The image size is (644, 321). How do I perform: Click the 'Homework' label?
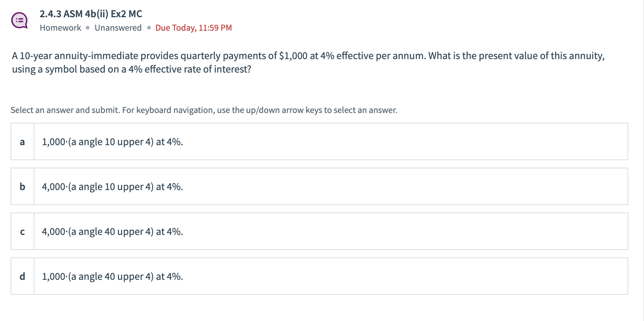click(x=60, y=28)
